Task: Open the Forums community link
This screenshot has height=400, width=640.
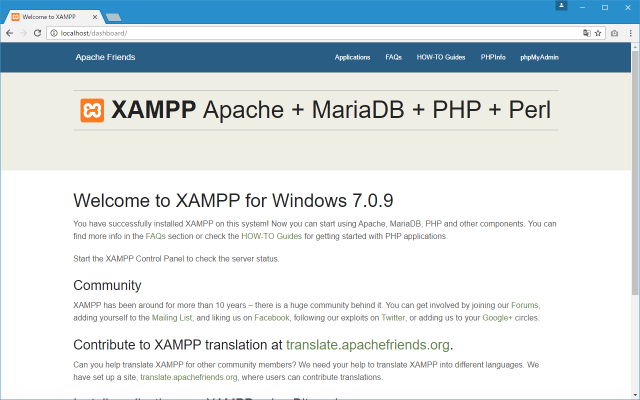Action: point(524,305)
